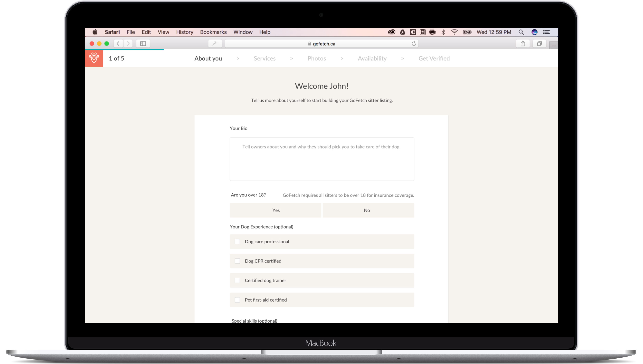The width and height of the screenshot is (643, 364).
Task: Open the Edit menu
Action: click(x=146, y=32)
